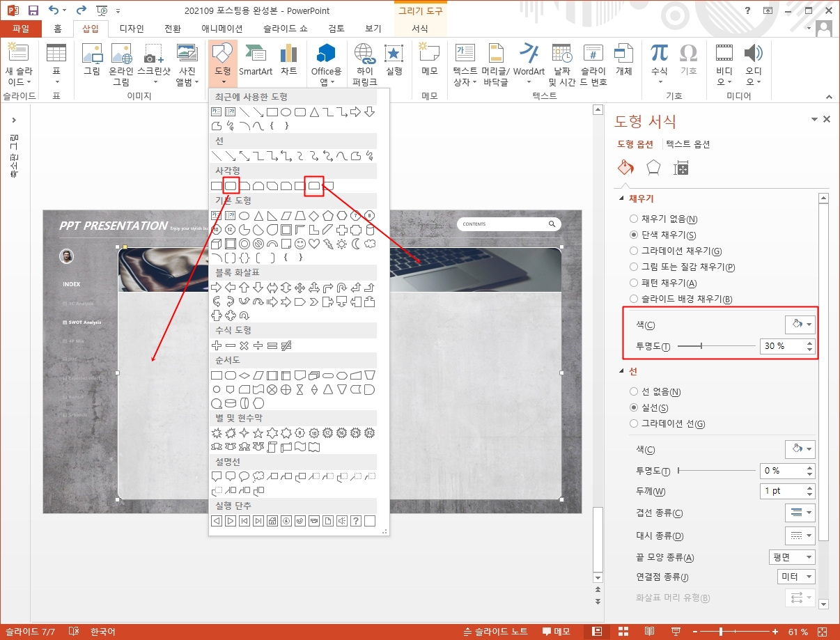
Task: Open 대시 종류 dash type dropdown
Action: (800, 536)
